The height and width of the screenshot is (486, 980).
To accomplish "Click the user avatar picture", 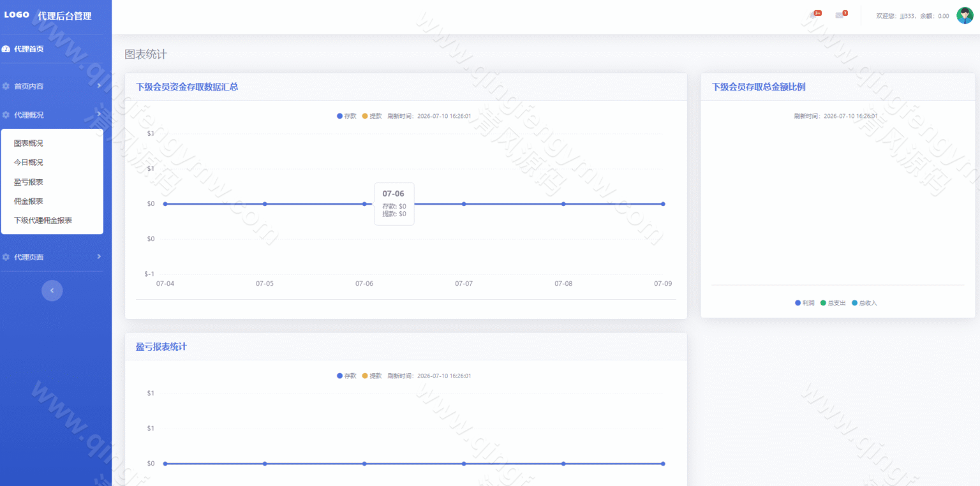I will point(965,15).
